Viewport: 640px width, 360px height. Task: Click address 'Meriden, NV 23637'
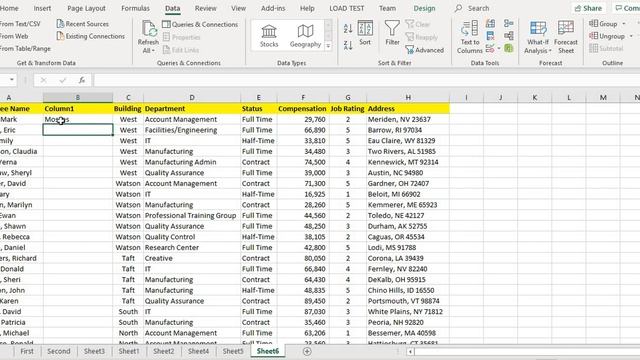point(408,119)
